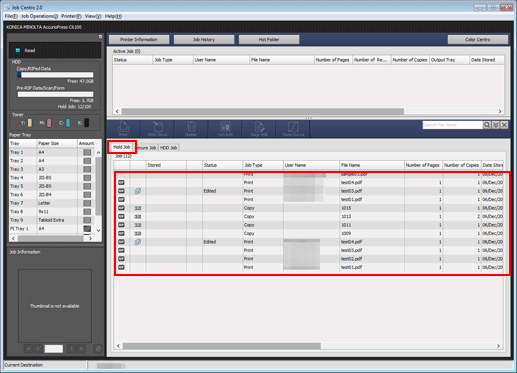The image size is (517, 373).
Task: Open the Printer menu
Action: 71,16
